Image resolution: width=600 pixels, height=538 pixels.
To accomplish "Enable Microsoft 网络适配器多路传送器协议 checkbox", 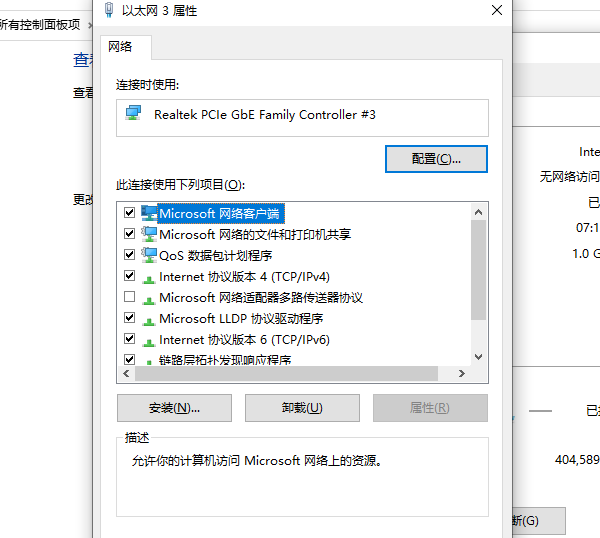I will point(130,297).
